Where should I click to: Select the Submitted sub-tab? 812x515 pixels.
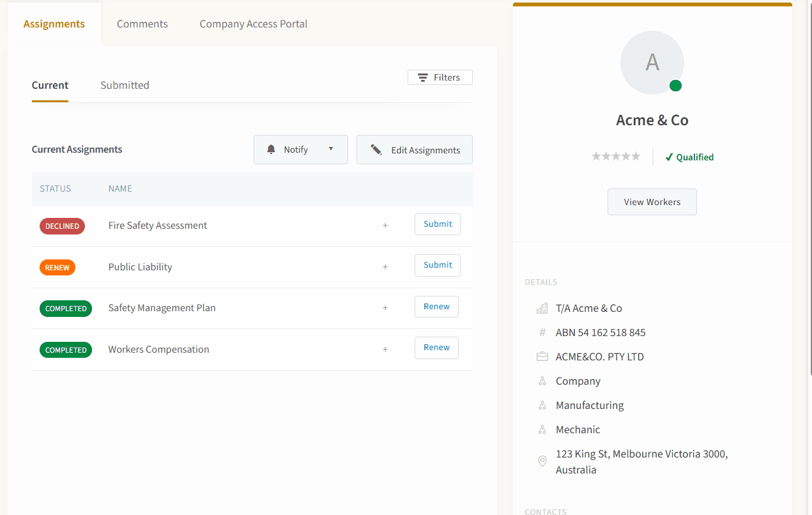(x=125, y=85)
